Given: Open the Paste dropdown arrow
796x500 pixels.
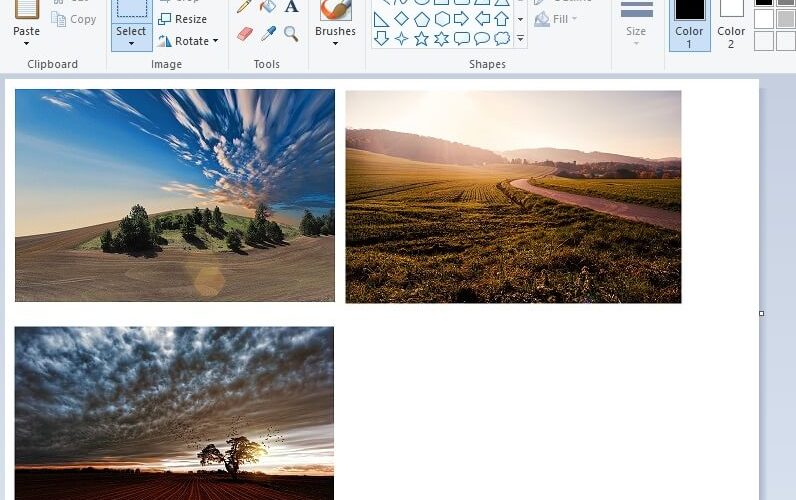Looking at the screenshot, I should [26, 44].
